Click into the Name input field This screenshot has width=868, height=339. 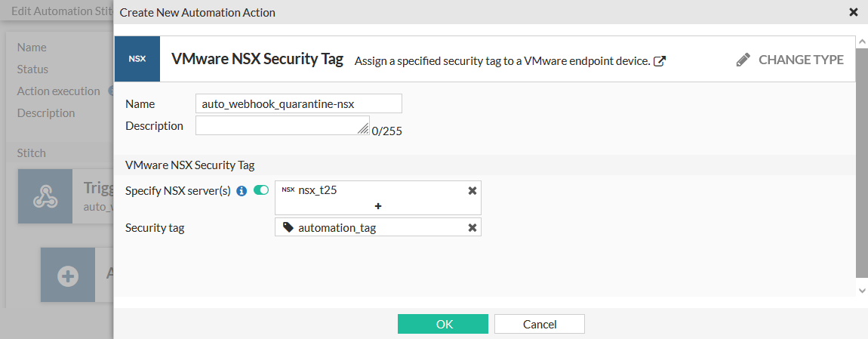point(298,103)
